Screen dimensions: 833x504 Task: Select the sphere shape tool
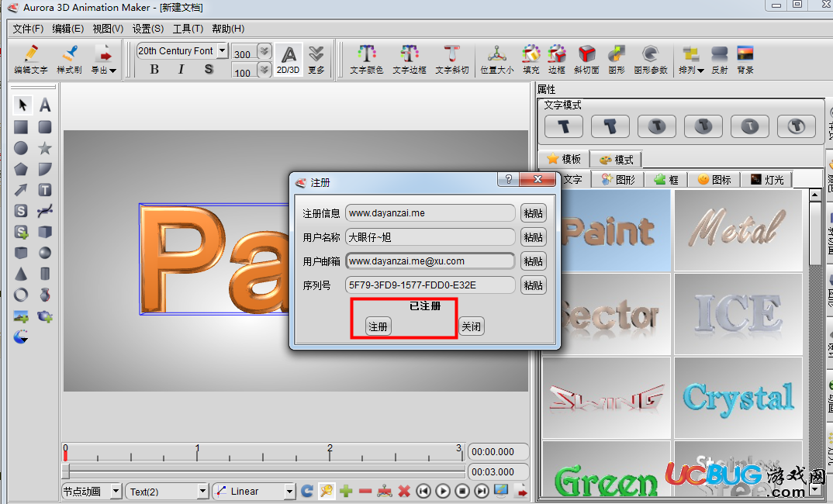pos(45,253)
